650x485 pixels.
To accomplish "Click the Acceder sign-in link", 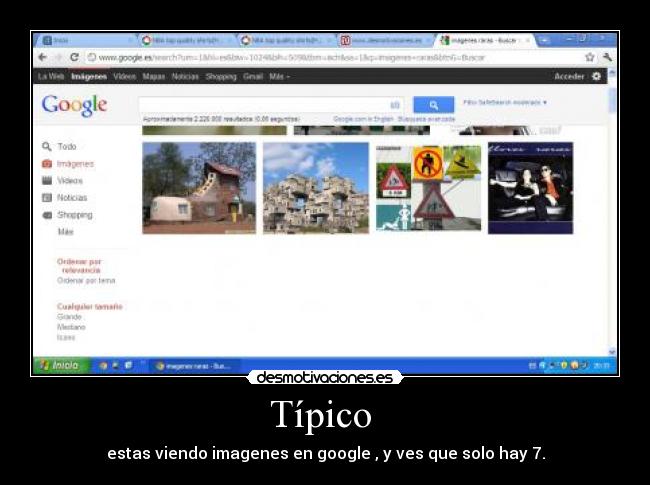I will 569,76.
